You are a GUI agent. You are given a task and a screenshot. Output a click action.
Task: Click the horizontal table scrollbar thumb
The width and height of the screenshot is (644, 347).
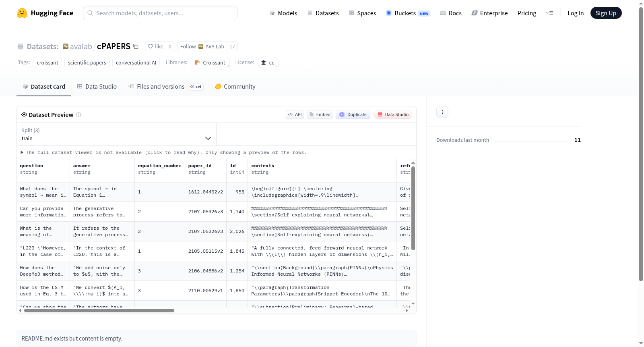(99, 311)
